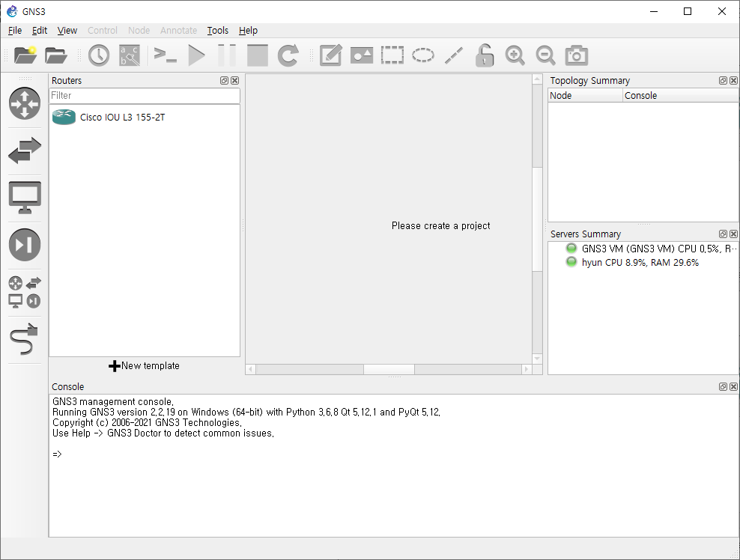Toggle Show/Hide interface labels icon
740x560 pixels.
pos(130,55)
